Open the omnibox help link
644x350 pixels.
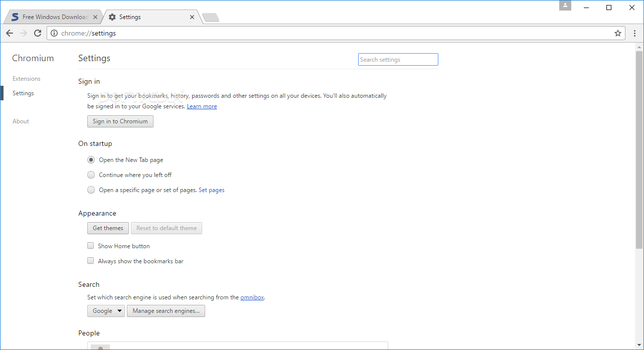click(252, 297)
